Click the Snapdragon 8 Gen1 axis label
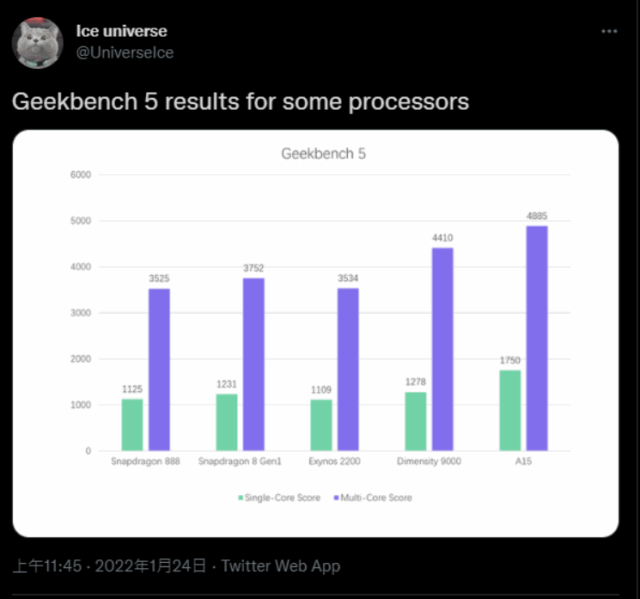The width and height of the screenshot is (640, 599). [240, 462]
